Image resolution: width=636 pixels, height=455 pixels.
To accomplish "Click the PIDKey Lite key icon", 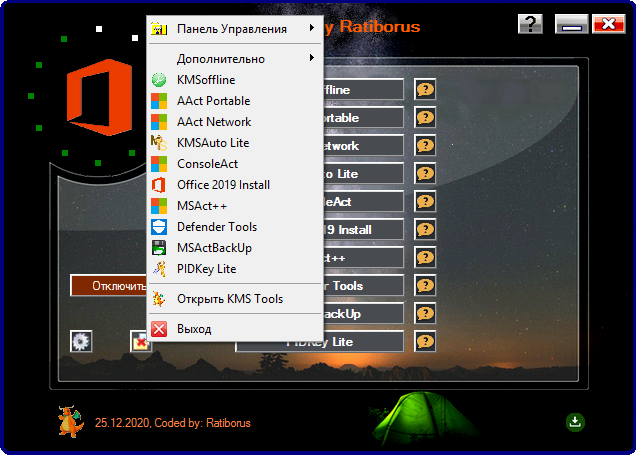I will 158,269.
